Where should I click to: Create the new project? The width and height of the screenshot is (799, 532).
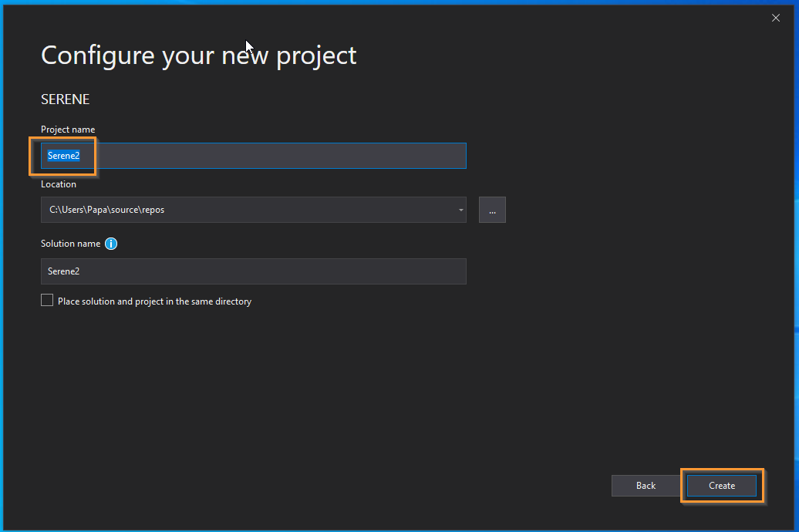coord(722,486)
